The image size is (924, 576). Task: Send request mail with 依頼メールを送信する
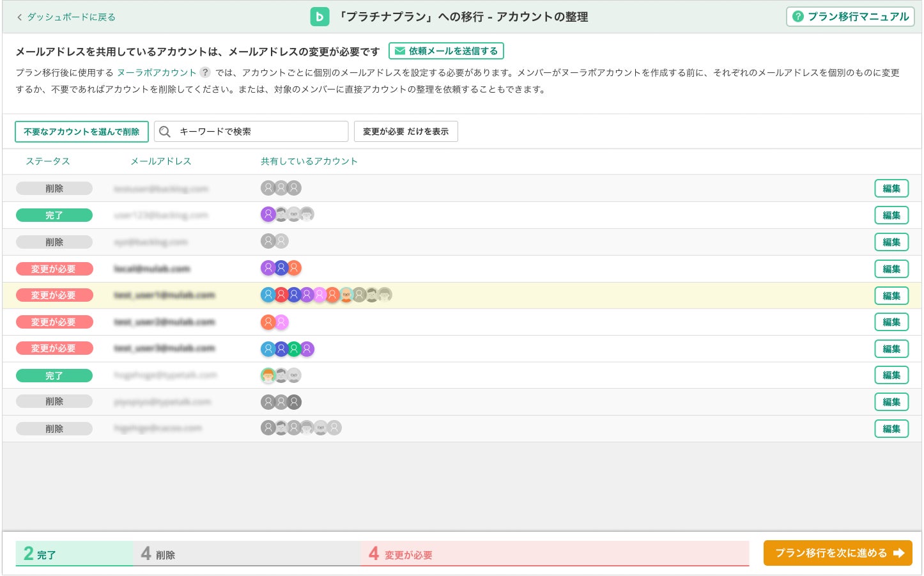(446, 51)
